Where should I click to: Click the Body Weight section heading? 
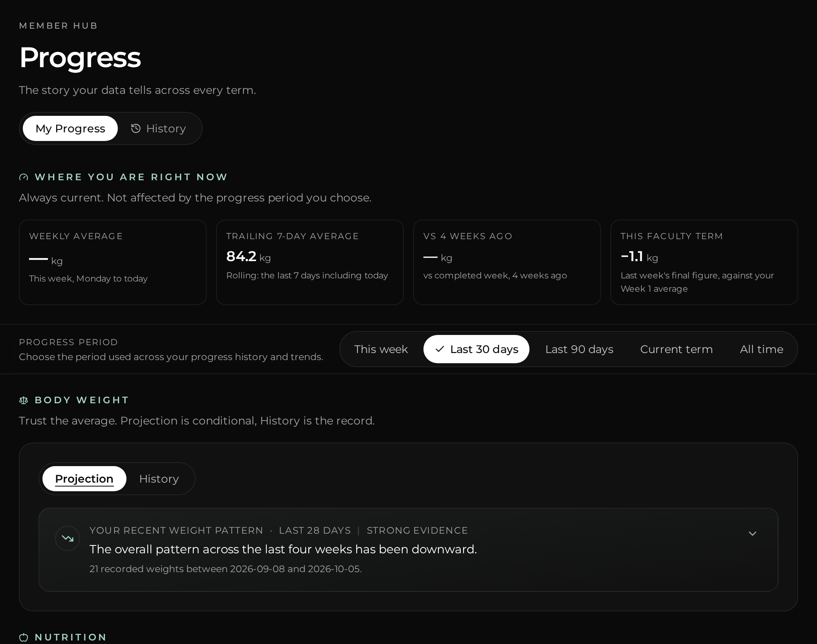tap(82, 400)
